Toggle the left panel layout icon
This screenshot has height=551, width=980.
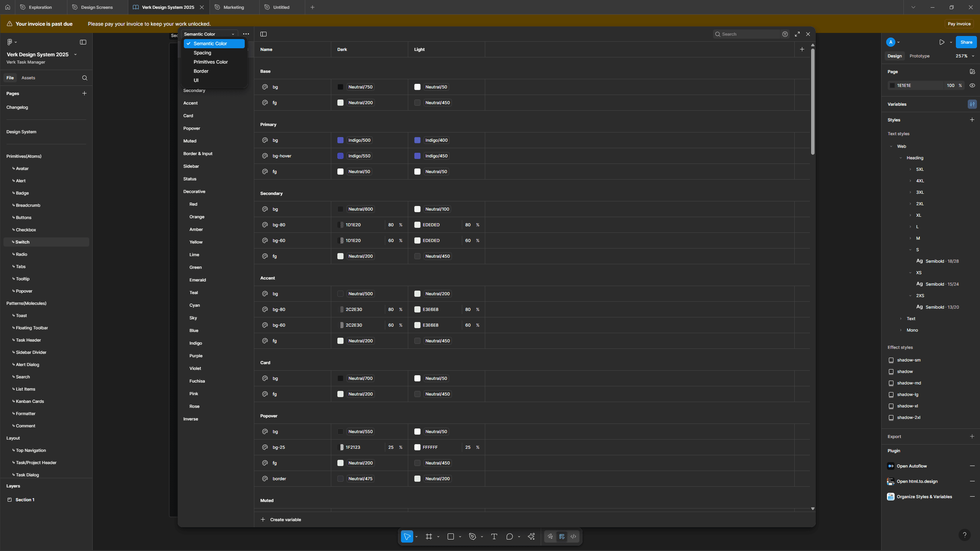[x=83, y=42]
